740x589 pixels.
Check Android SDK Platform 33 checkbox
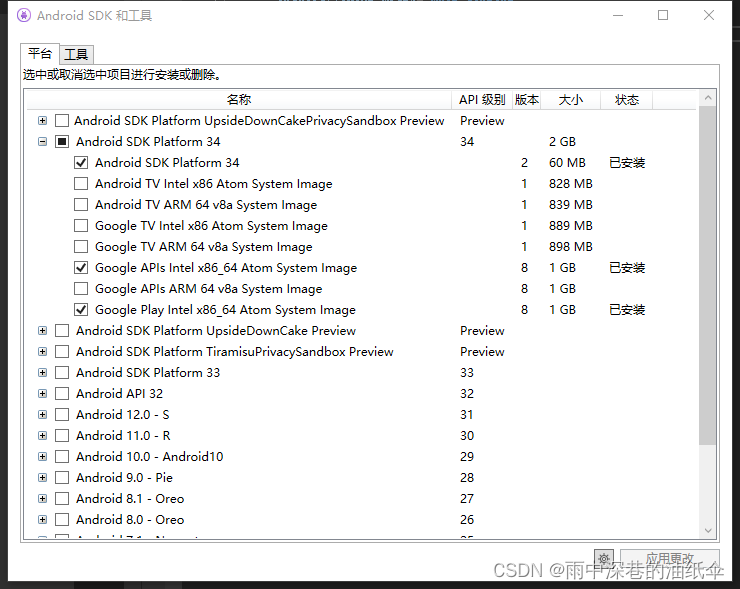click(x=62, y=373)
